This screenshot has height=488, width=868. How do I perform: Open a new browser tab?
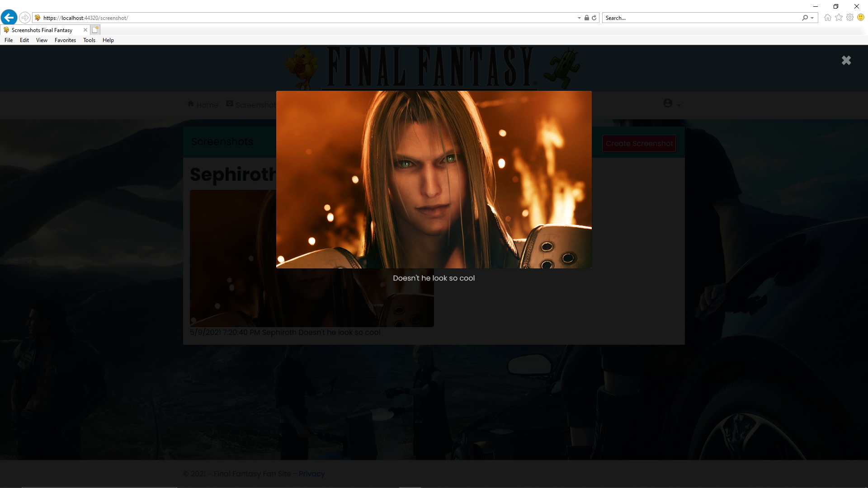(95, 29)
